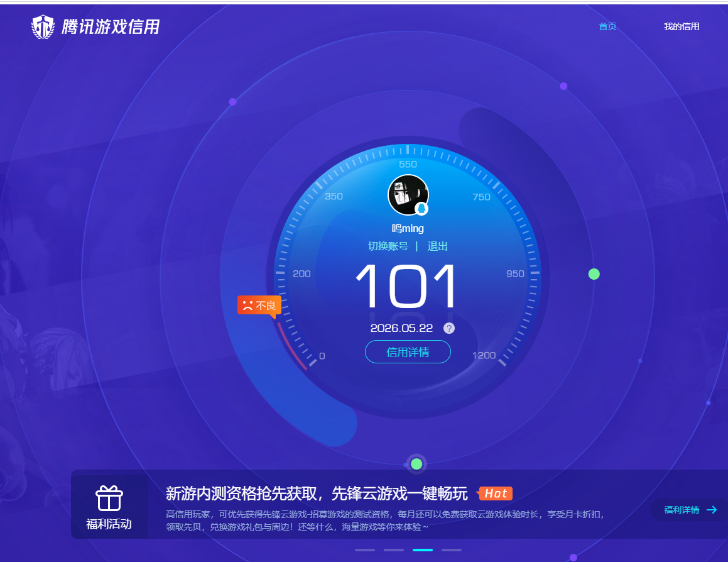This screenshot has height=562, width=728.
Task: Click the gift box 福利活动 icon
Action: (109, 499)
